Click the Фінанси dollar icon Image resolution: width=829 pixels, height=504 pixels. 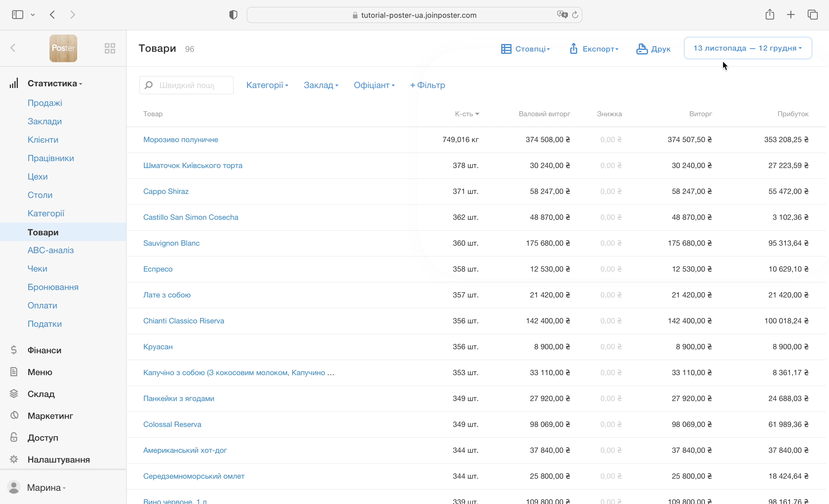point(14,350)
